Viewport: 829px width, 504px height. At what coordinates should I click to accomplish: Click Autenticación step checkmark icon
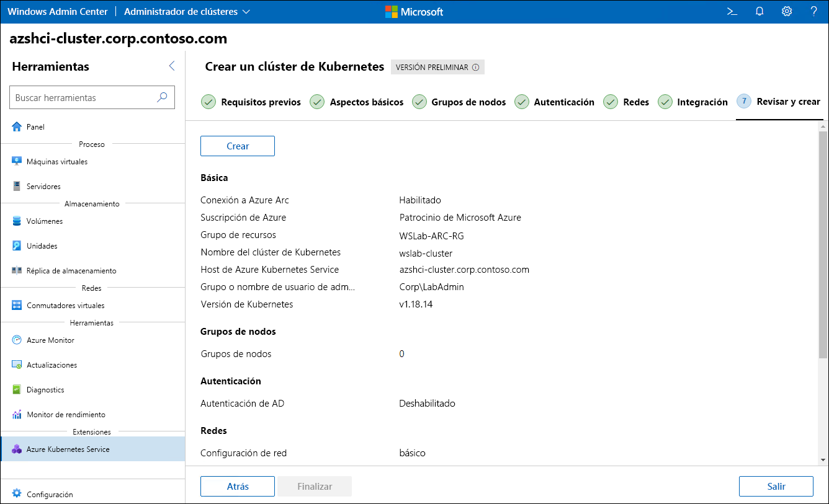pos(521,102)
